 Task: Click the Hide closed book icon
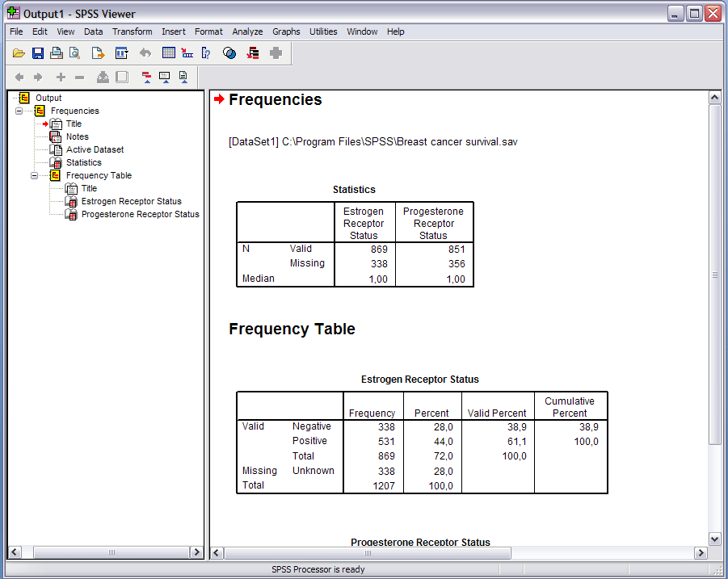(x=122, y=77)
